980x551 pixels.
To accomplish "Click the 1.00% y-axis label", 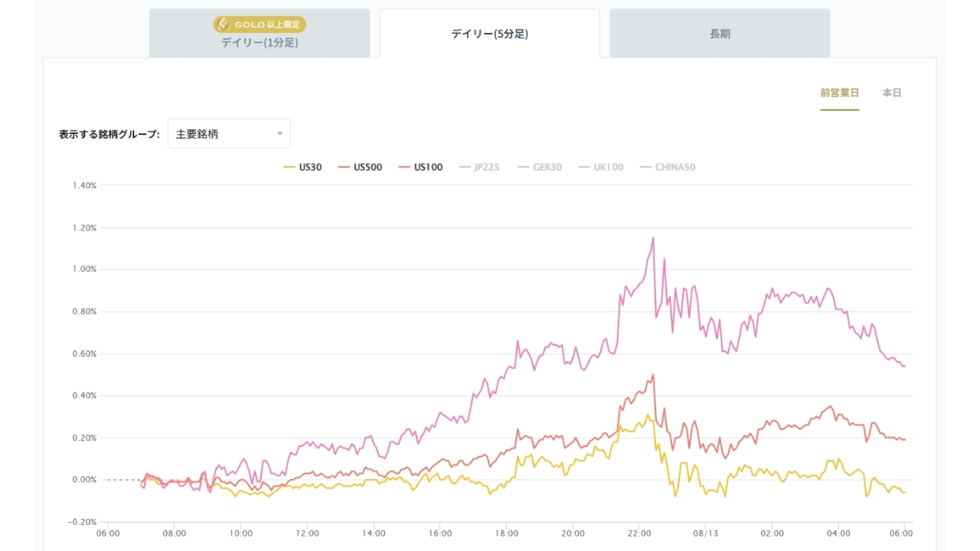I will 83,269.
